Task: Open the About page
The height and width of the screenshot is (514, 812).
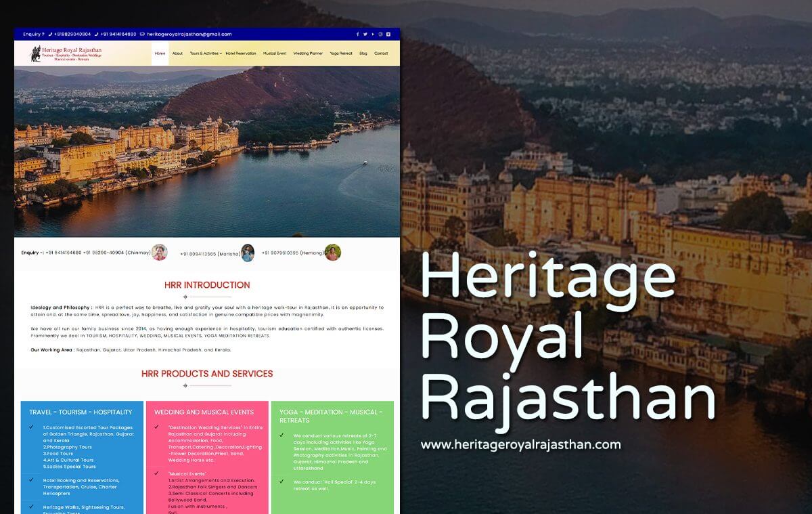Action: (177, 53)
